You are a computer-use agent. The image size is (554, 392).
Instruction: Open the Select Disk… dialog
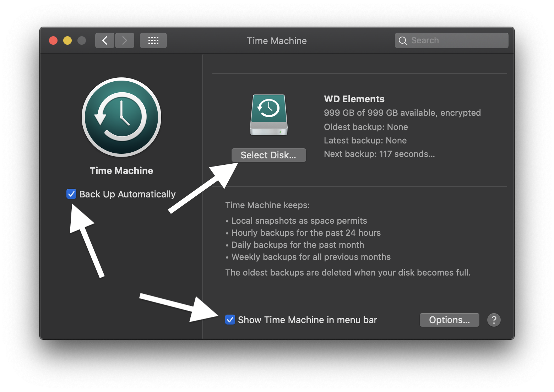(268, 155)
